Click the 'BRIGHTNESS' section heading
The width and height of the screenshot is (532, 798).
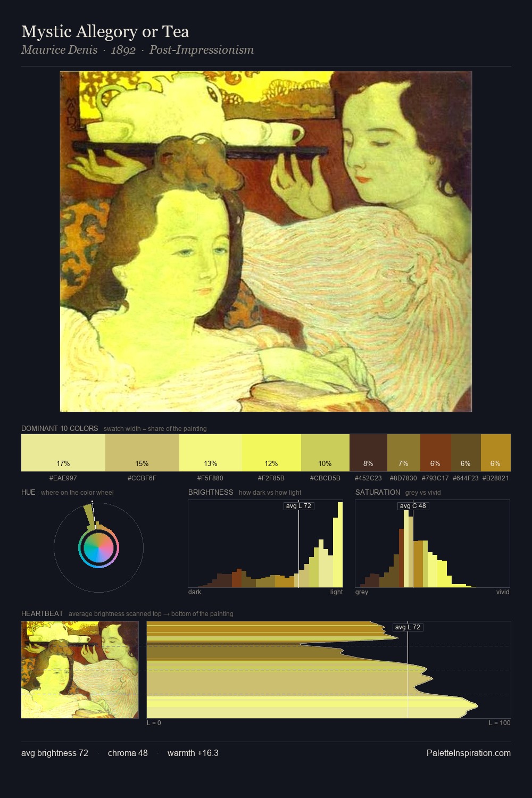[211, 492]
